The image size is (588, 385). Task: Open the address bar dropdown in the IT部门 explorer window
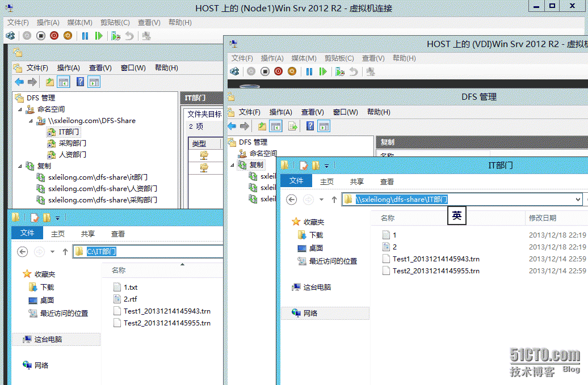tap(578, 199)
